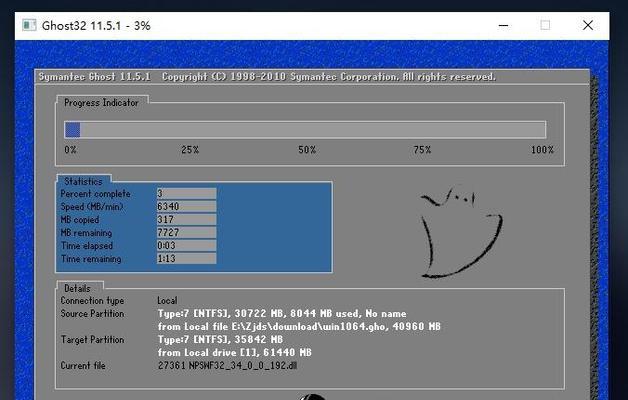Image resolution: width=628 pixels, height=400 pixels.
Task: Click the Details panel label
Action: pyautogui.click(x=77, y=288)
